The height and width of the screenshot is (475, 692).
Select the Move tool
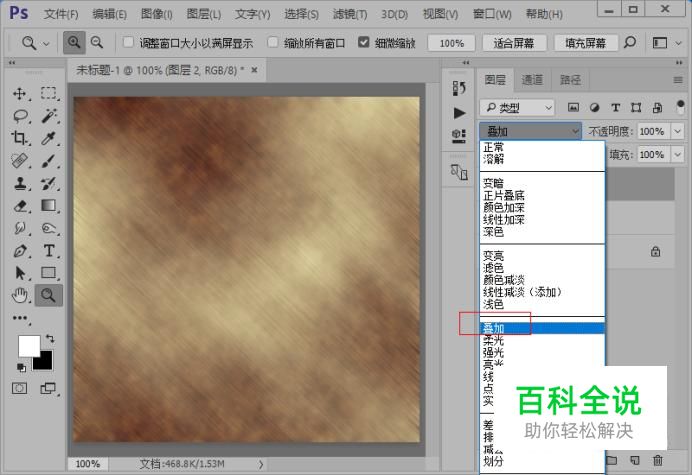[x=19, y=94]
